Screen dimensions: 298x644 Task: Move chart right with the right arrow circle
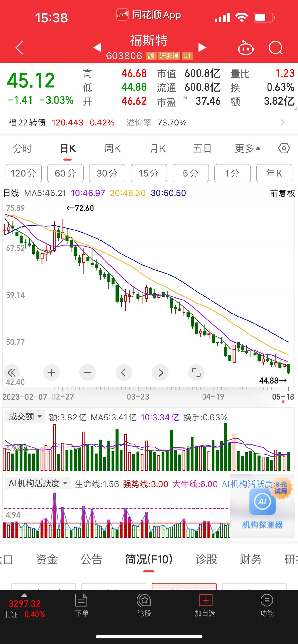(160, 373)
